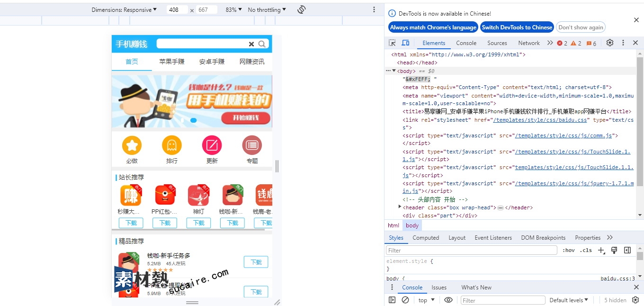Click the issues count badge
Image resolution: width=644 pixels, height=306 pixels.
click(591, 43)
